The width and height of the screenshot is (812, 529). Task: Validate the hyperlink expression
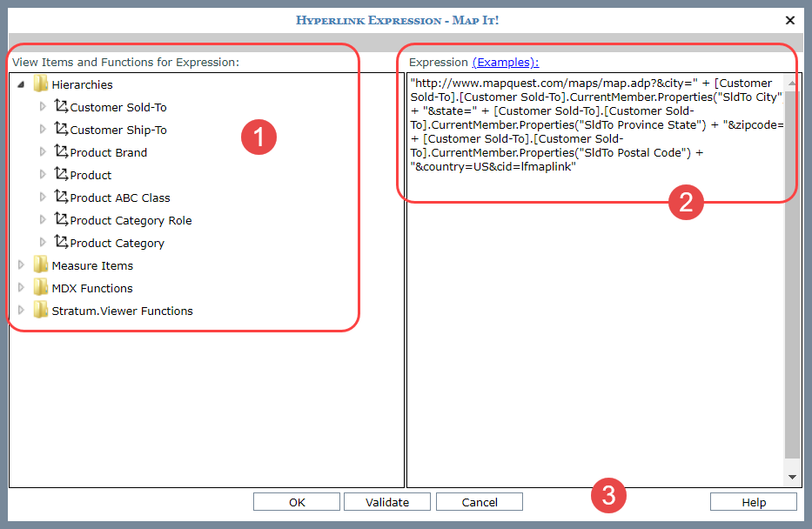pyautogui.click(x=386, y=502)
